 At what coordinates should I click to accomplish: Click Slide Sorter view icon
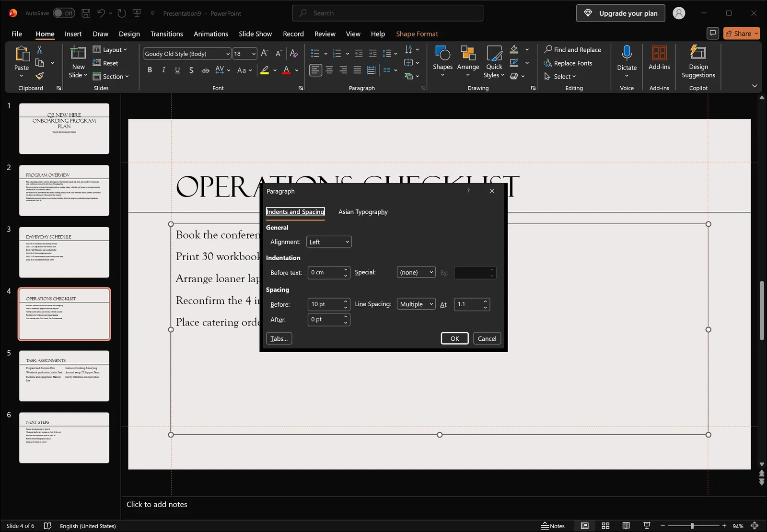pyautogui.click(x=605, y=526)
